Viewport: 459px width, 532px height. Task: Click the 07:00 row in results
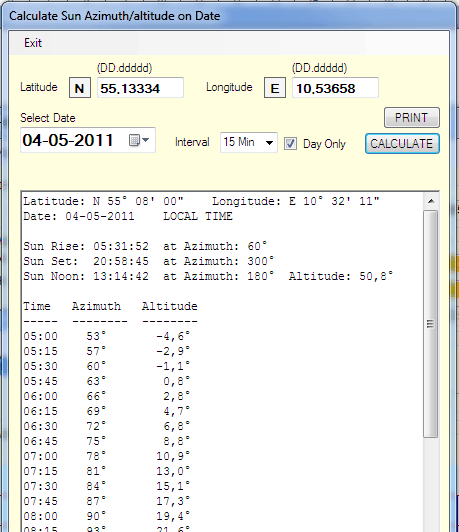[107, 456]
